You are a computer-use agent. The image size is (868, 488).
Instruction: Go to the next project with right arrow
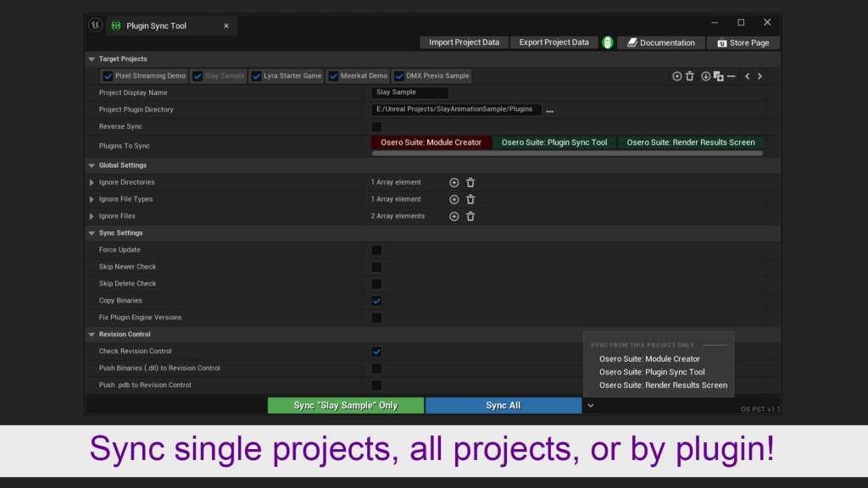[759, 76]
